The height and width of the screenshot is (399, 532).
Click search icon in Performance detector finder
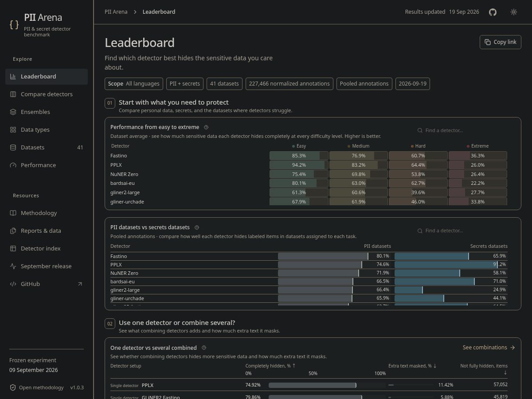point(420,130)
